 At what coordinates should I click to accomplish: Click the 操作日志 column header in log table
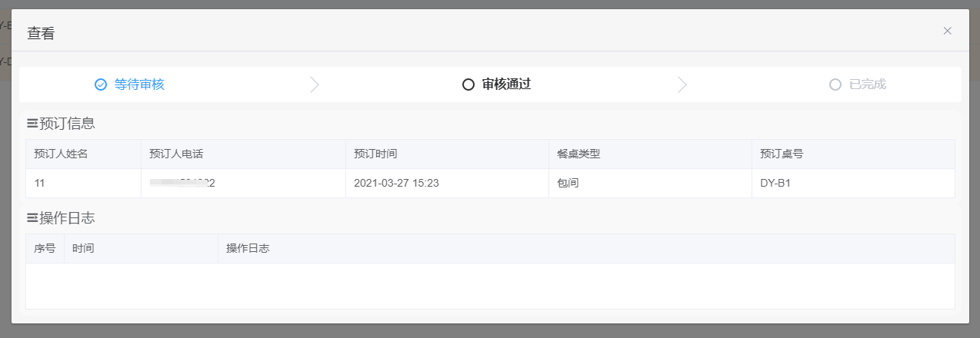(x=586, y=249)
